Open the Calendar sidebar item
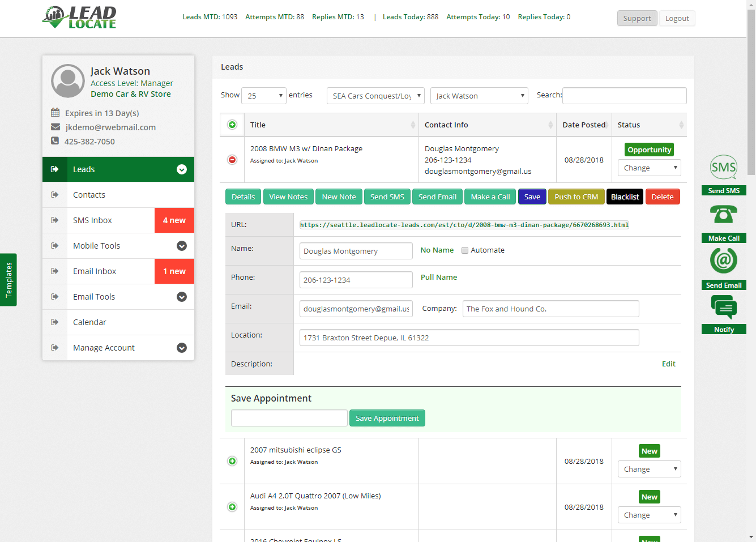Image resolution: width=756 pixels, height=542 pixels. click(89, 322)
